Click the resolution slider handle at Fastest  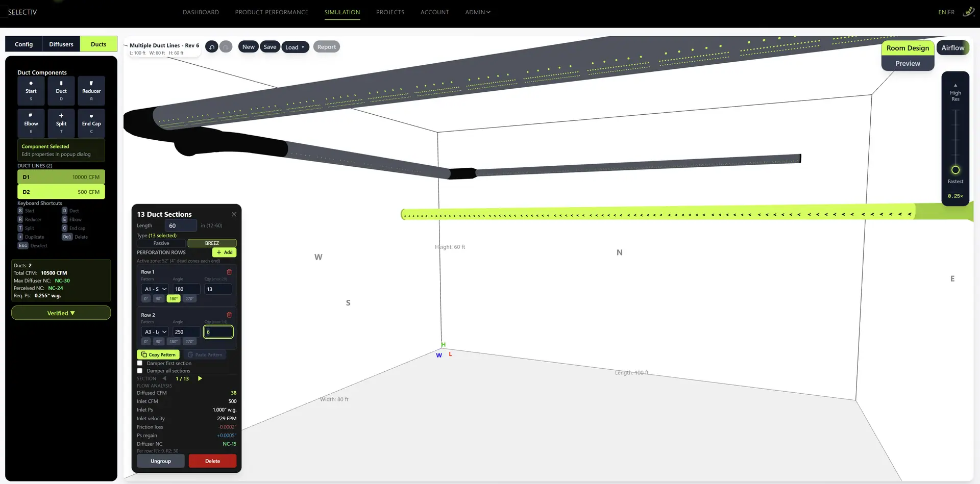coord(955,170)
